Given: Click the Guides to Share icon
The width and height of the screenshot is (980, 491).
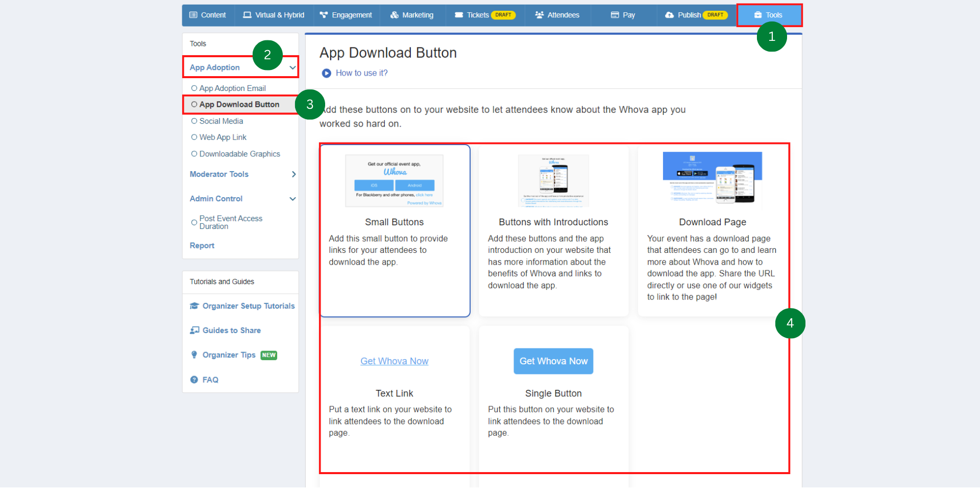Looking at the screenshot, I should point(194,330).
